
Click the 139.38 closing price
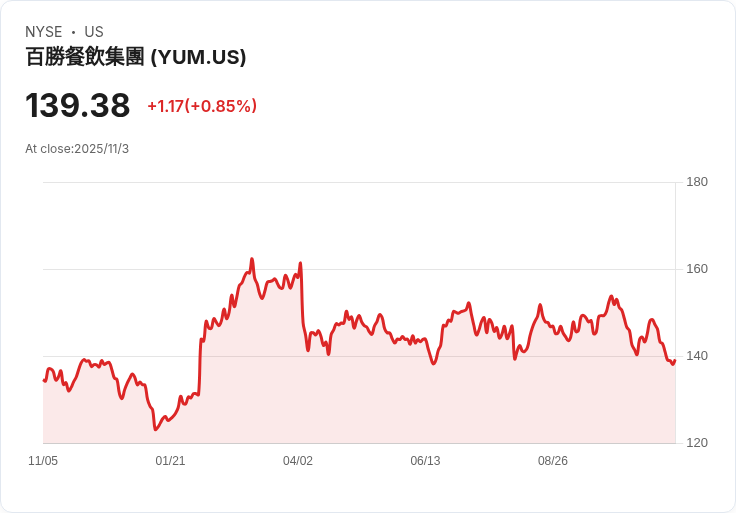[78, 105]
